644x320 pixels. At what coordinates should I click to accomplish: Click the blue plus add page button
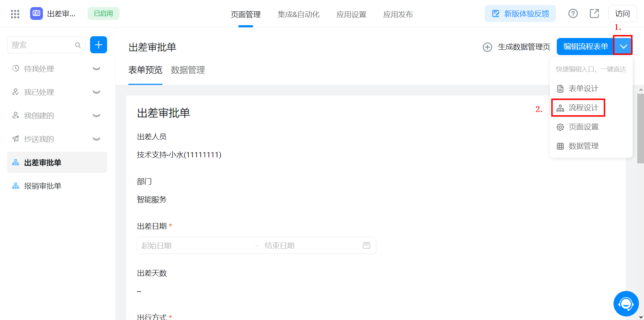click(x=99, y=45)
